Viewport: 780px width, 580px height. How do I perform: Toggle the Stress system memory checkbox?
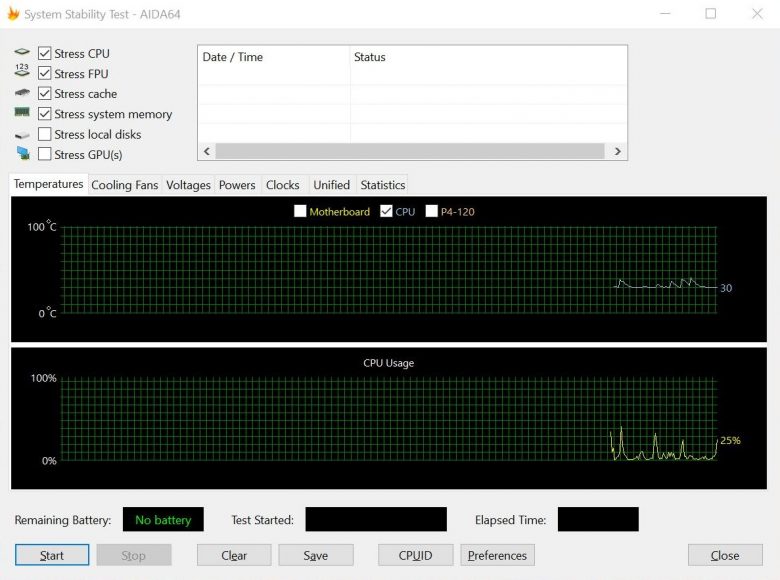click(44, 113)
